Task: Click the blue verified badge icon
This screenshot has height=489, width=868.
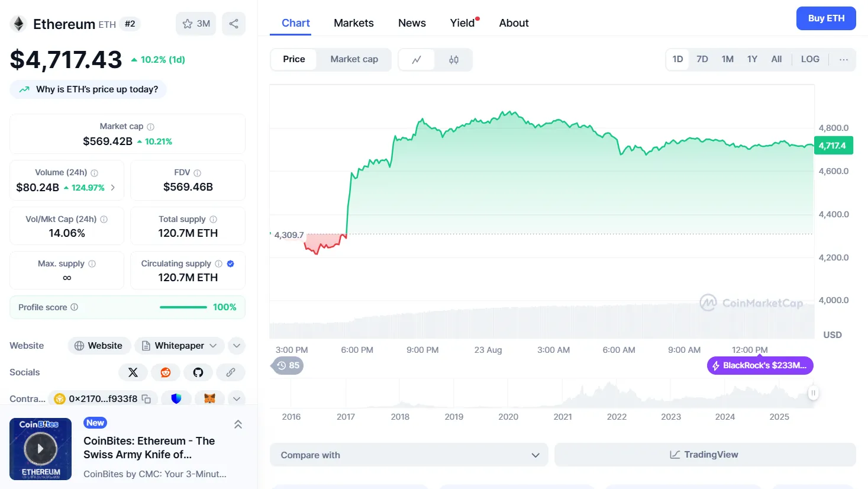Action: (231, 263)
